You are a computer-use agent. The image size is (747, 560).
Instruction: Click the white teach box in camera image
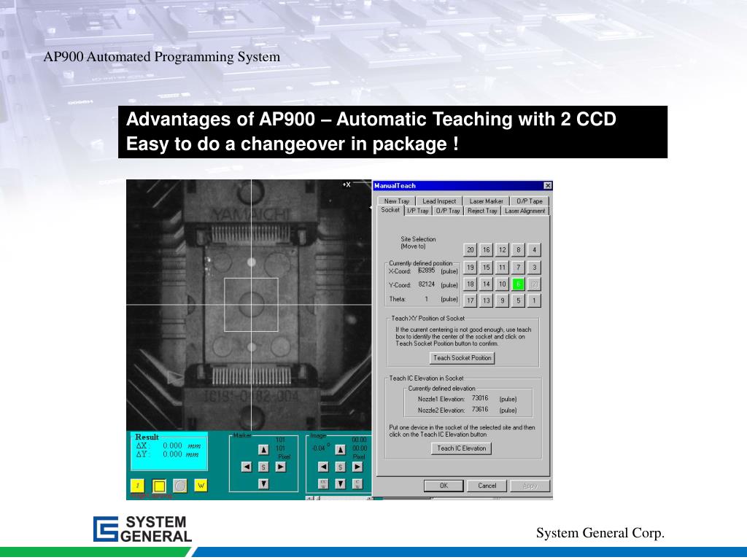[251, 305]
